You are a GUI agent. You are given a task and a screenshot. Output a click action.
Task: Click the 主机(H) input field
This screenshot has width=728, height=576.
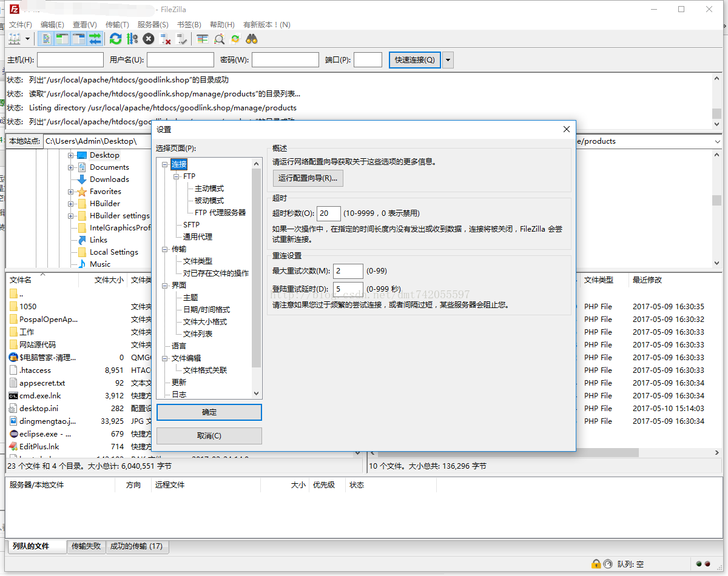click(70, 60)
